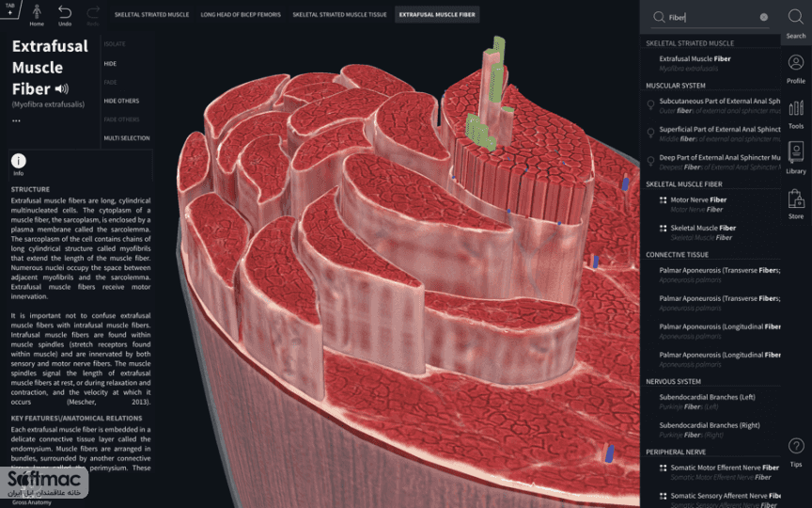Choose Hide Others from the action menu

tap(121, 101)
